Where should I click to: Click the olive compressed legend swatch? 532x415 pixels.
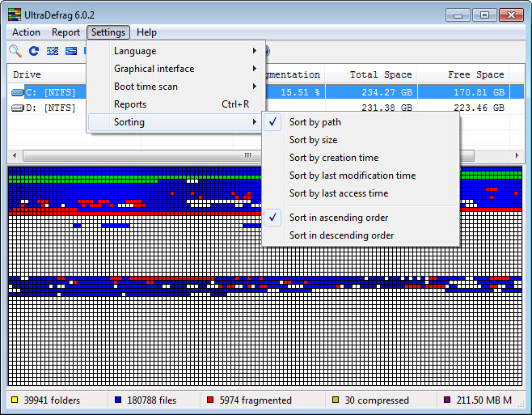click(336, 400)
